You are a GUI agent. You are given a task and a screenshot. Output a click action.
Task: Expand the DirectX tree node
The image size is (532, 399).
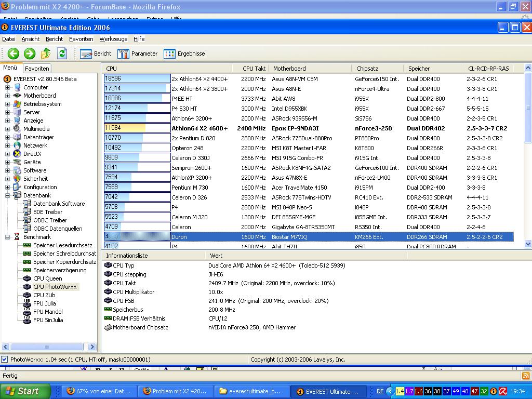point(7,154)
